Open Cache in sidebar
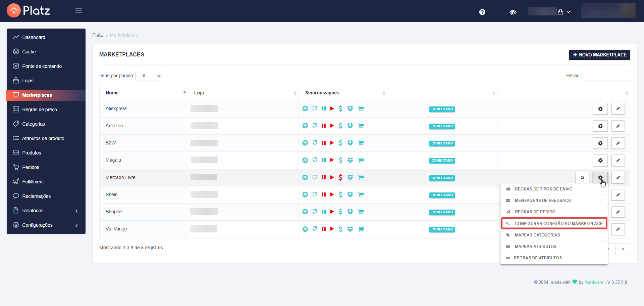This screenshot has height=306, width=644. coord(46,52)
